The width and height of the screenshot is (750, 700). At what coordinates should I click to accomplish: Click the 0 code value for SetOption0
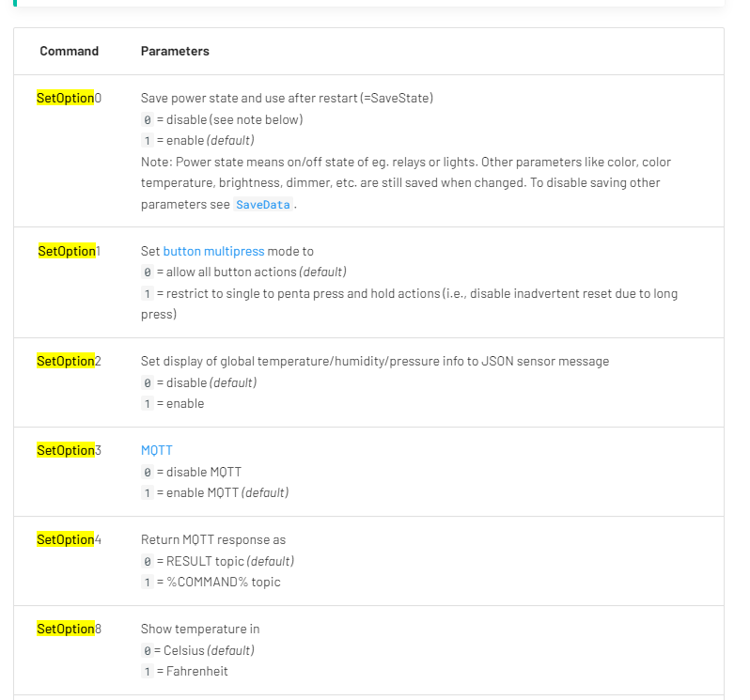pyautogui.click(x=148, y=119)
